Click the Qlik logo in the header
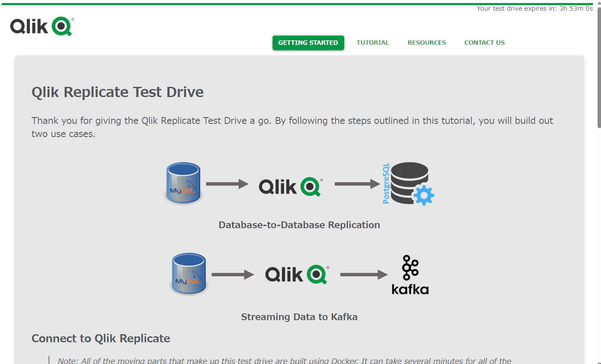Image resolution: width=601 pixels, height=364 pixels. coord(42,26)
